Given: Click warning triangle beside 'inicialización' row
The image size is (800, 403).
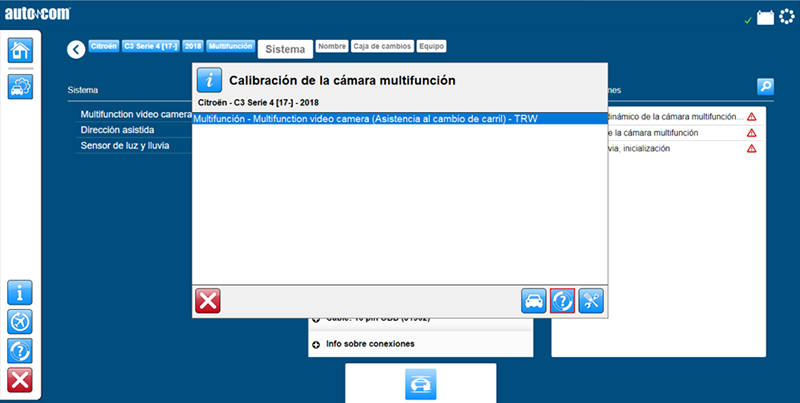Looking at the screenshot, I should 752,148.
